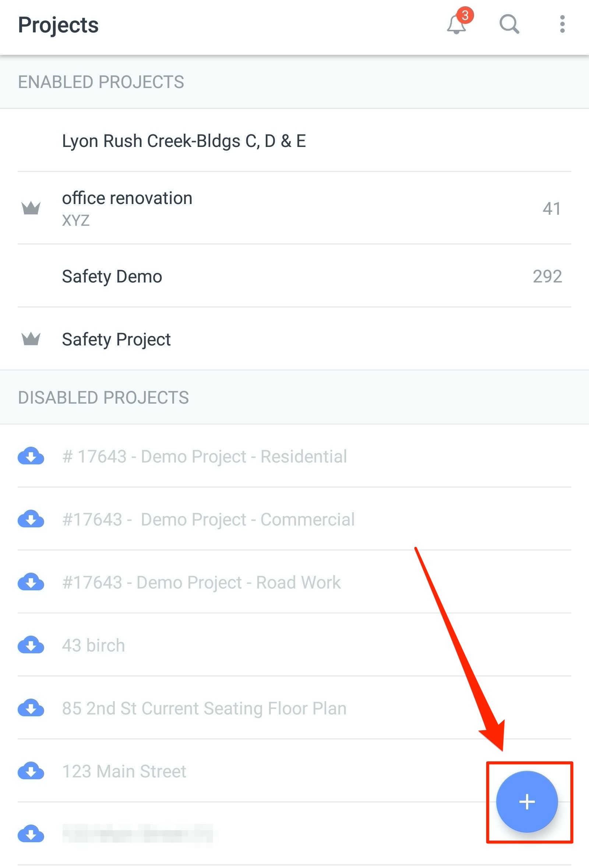This screenshot has height=868, width=589.
Task: Tap the cloud icon beside 123 Main Street
Action: 31,771
